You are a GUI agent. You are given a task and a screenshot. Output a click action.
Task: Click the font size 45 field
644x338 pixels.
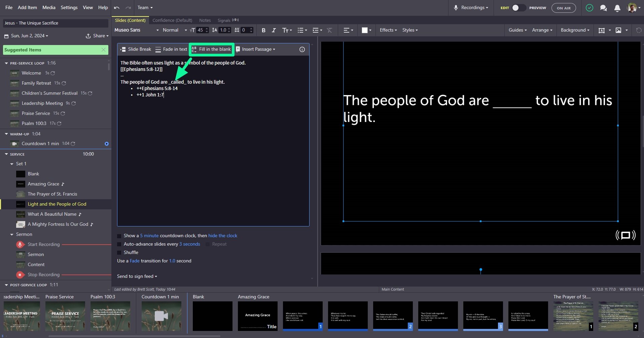click(201, 30)
